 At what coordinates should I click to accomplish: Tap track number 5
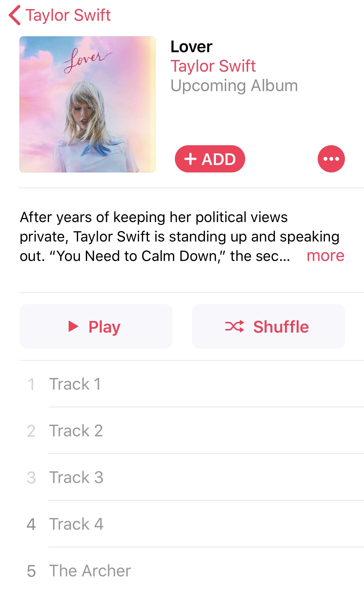click(31, 571)
